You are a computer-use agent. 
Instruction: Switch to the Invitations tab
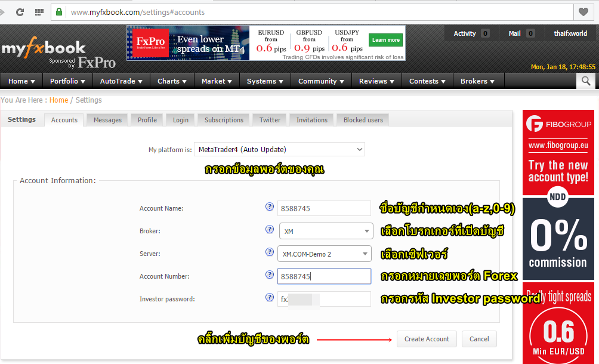[x=311, y=120]
